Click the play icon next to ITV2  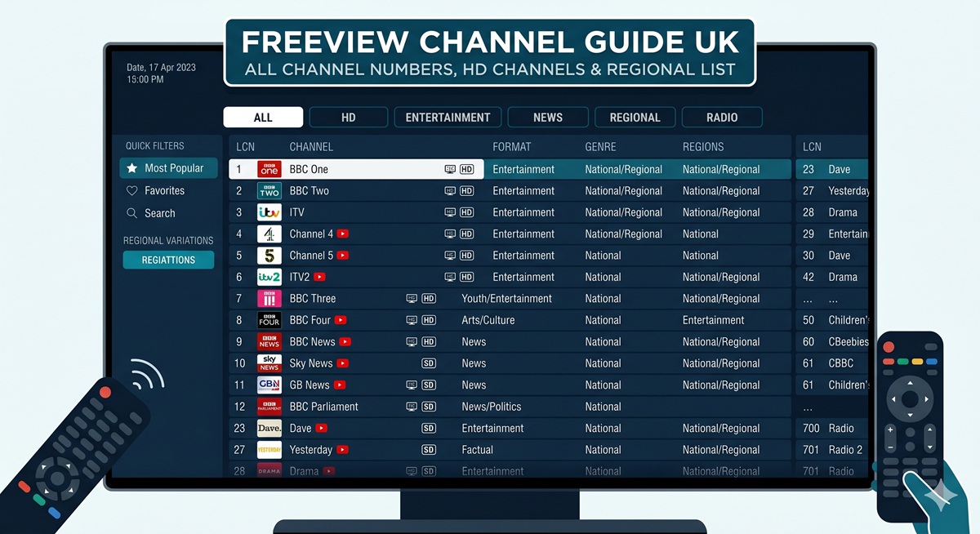click(319, 277)
